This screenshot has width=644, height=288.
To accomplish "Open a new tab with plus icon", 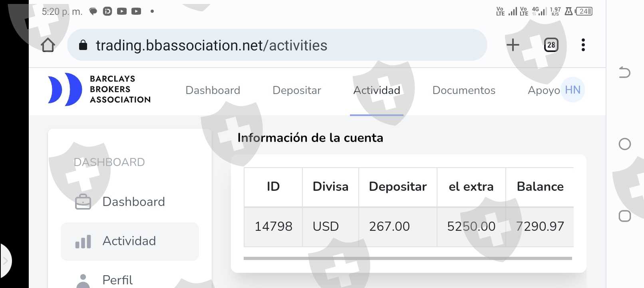I will tap(513, 45).
